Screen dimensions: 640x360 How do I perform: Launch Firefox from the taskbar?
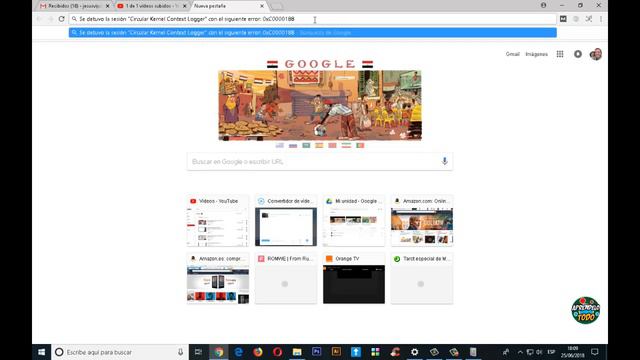[x=258, y=352]
